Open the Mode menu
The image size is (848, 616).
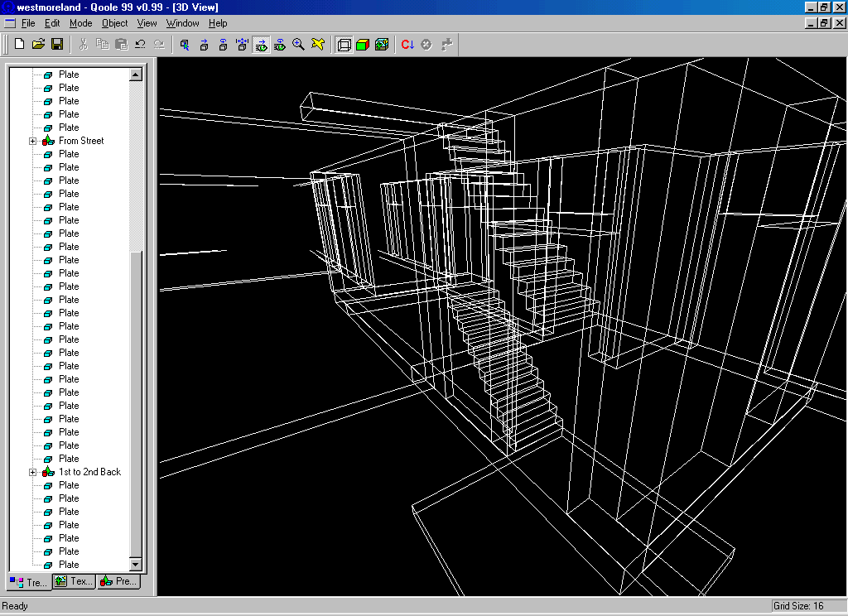click(x=81, y=23)
